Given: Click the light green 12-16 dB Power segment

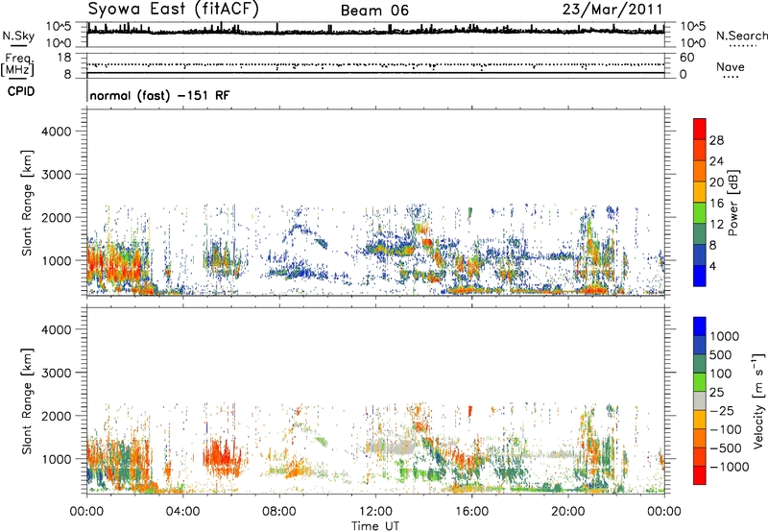Looking at the screenshot, I should pos(700,212).
